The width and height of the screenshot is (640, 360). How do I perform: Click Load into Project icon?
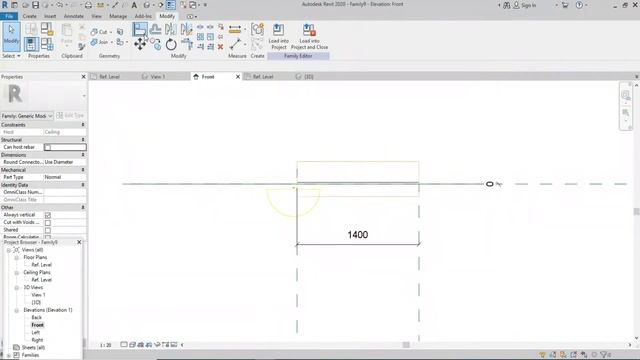278,37
